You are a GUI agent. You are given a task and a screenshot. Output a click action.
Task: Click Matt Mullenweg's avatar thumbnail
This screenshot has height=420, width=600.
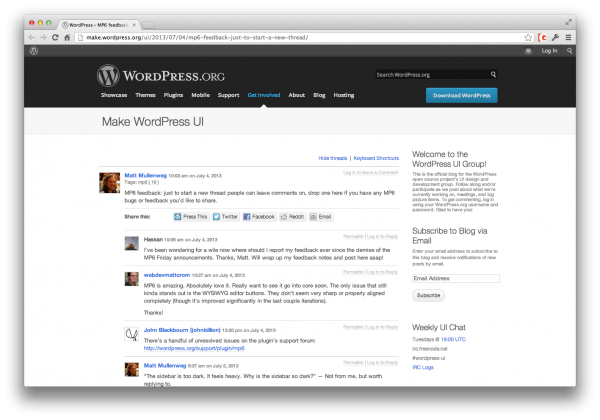[x=109, y=182]
